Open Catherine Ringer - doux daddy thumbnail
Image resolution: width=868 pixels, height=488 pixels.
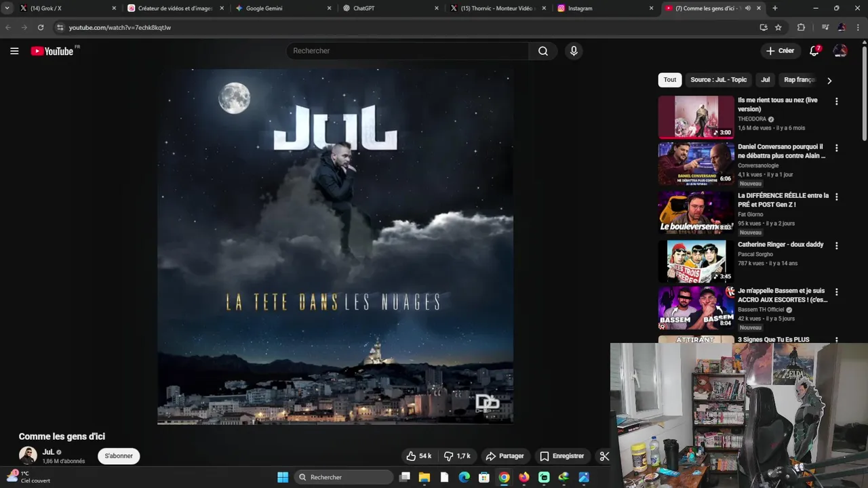[x=696, y=261]
